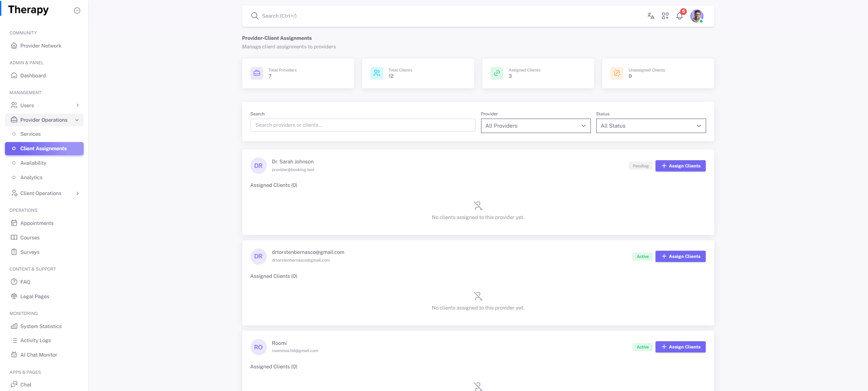Click the sidebar pin toggle next to Therapy logo
The height and width of the screenshot is (391, 868).
coord(77,10)
